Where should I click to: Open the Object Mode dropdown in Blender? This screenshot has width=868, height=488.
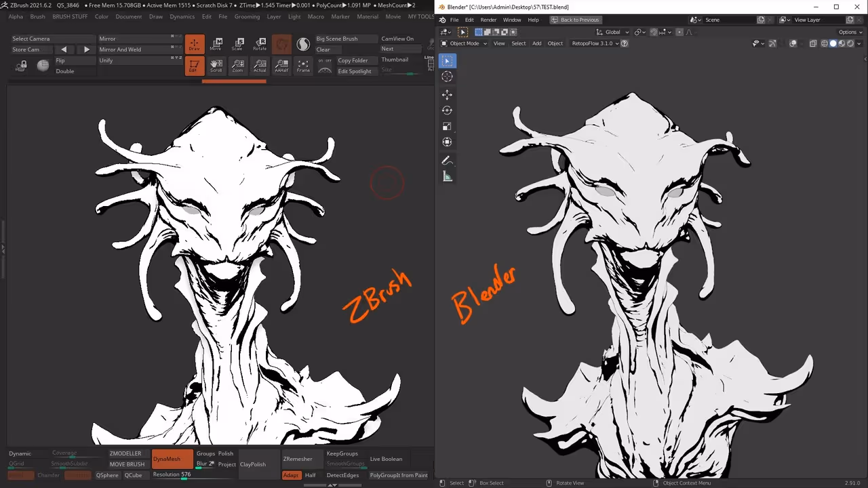click(x=464, y=43)
